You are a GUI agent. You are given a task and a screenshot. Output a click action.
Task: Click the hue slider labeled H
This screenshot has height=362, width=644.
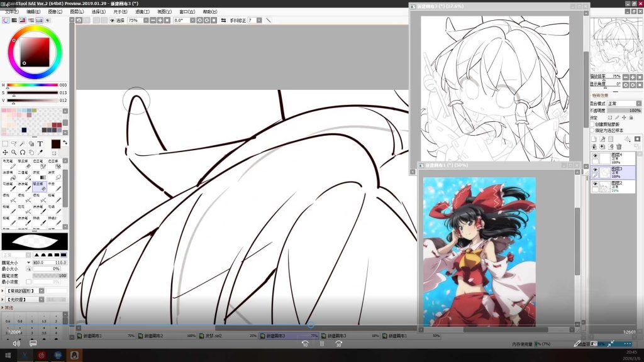pos(32,85)
